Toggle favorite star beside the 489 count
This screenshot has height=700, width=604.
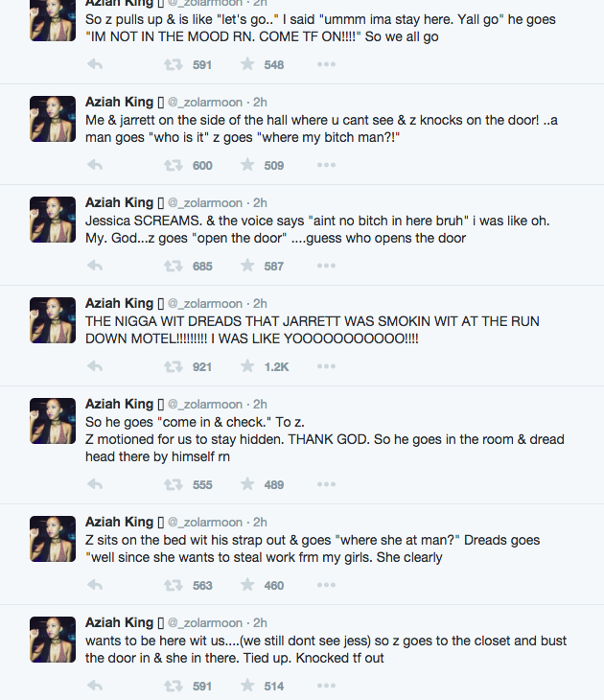(247, 485)
